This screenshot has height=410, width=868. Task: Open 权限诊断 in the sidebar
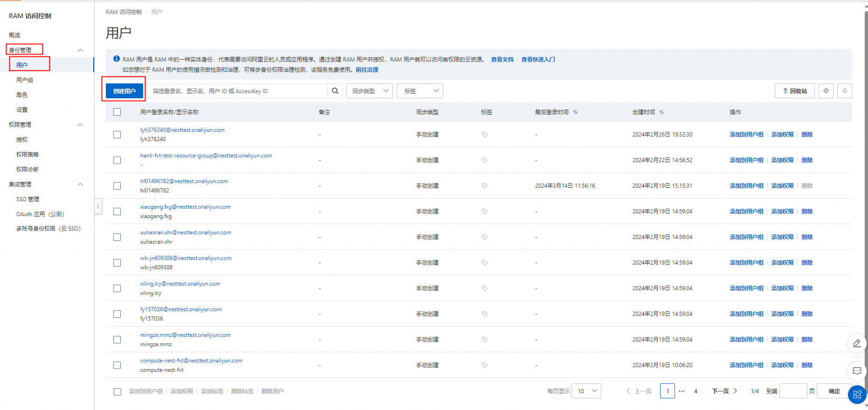tap(28, 169)
